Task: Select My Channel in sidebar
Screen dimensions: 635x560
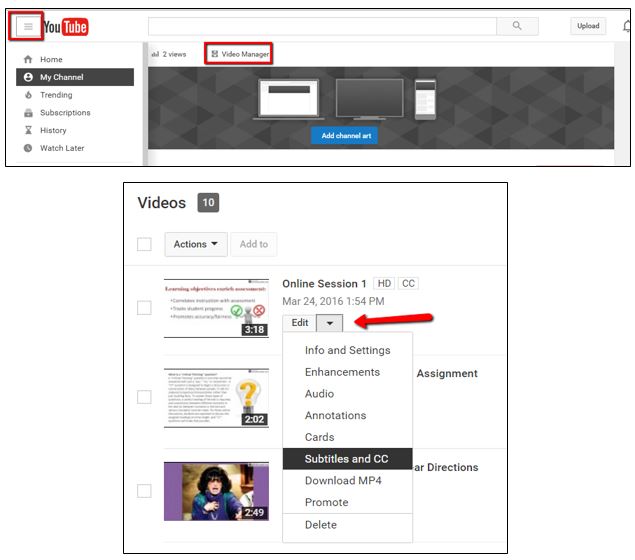Action: tap(75, 77)
